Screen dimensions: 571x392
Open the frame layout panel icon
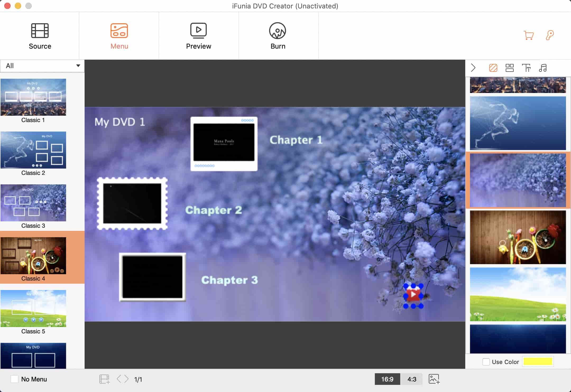[509, 68]
